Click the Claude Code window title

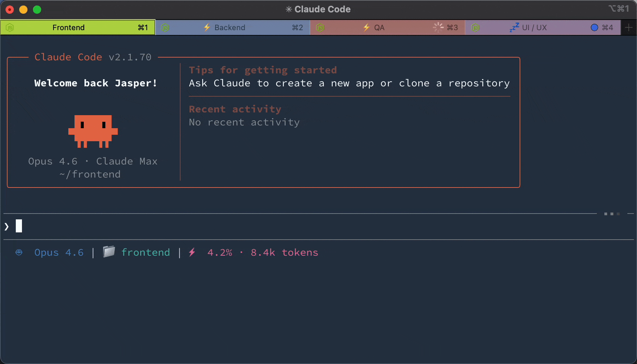[323, 9]
